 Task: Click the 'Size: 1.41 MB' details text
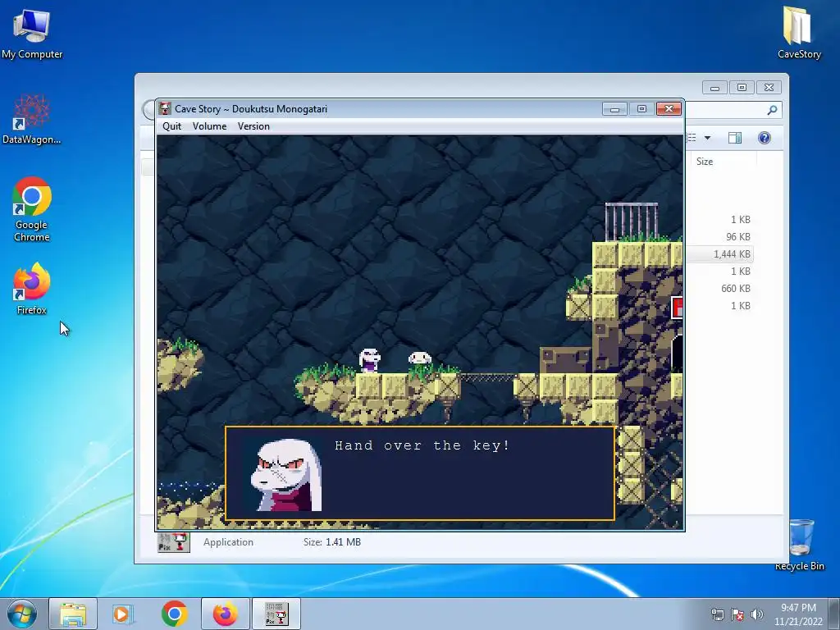tap(332, 542)
